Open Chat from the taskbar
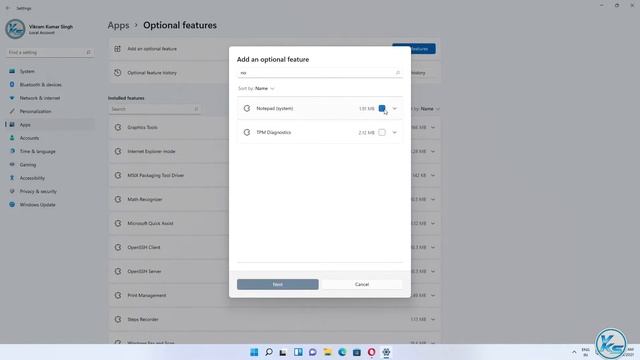The height and width of the screenshot is (360, 640). point(313,352)
